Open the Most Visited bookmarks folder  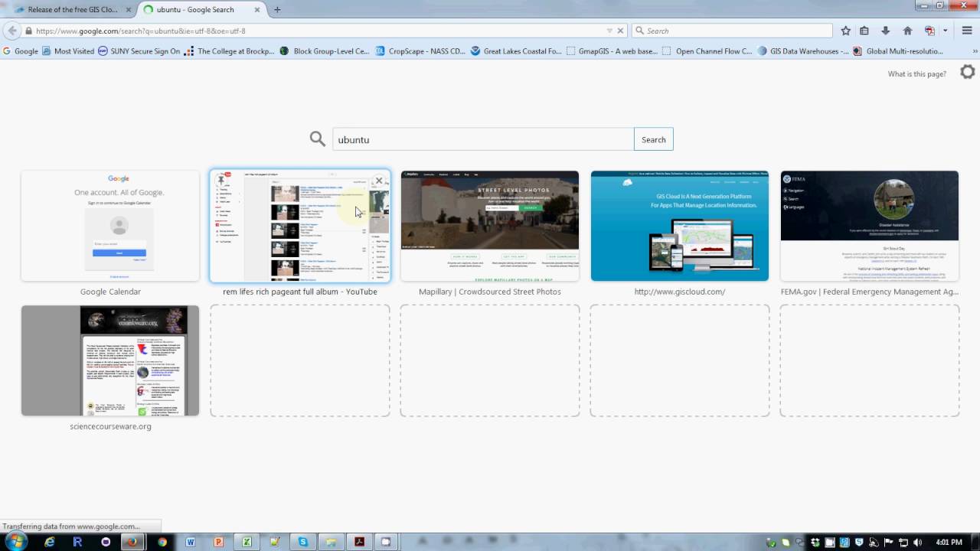click(68, 51)
